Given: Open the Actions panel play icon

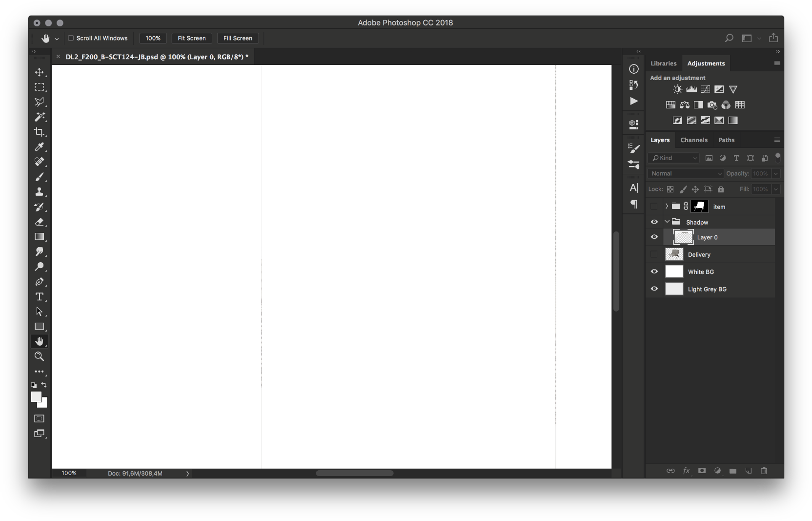Looking at the screenshot, I should (x=634, y=101).
